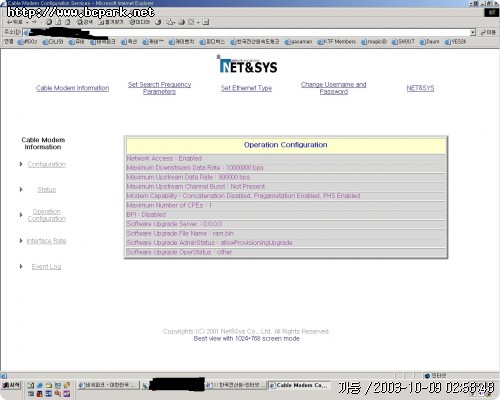This screenshot has height=400, width=500.
Task: Click the Discuss toolbar icon
Action: click(206, 22)
